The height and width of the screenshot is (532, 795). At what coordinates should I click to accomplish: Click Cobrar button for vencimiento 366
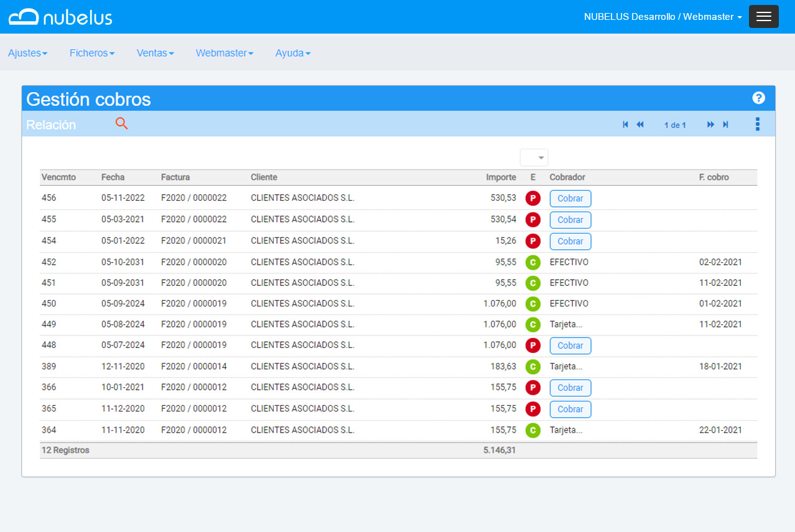pyautogui.click(x=570, y=388)
